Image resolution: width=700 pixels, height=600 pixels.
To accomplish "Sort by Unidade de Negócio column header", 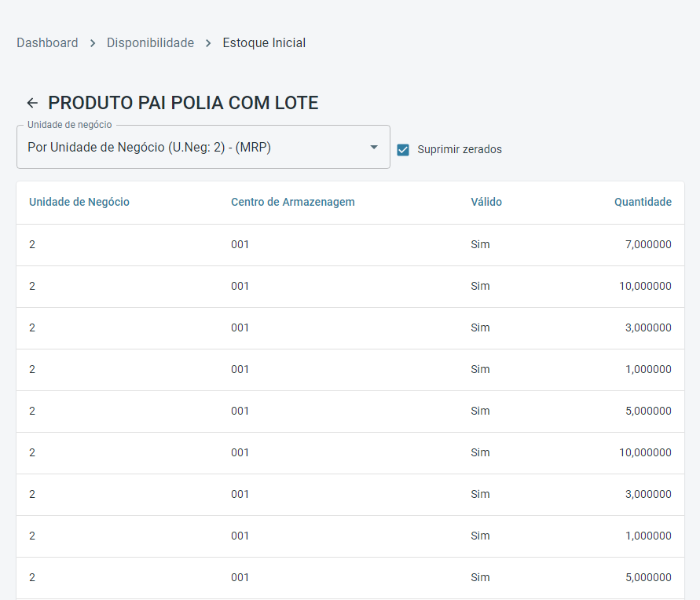I will tap(79, 202).
